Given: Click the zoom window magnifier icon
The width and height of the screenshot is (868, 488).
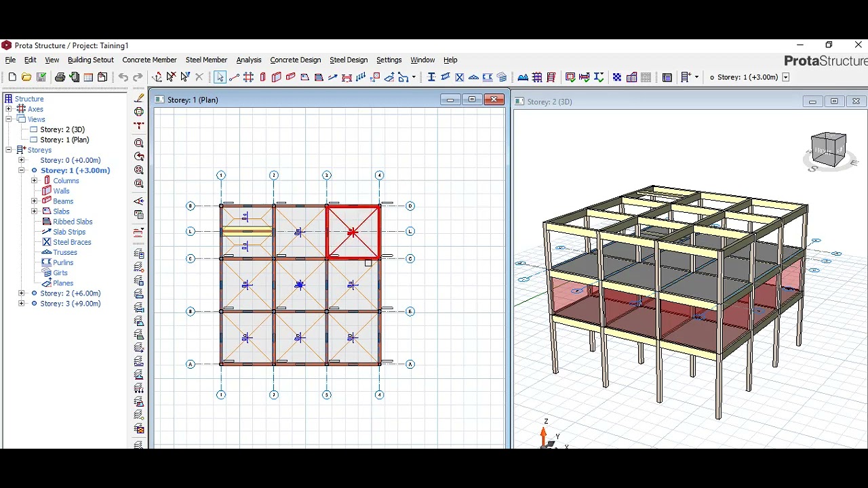Looking at the screenshot, I should [x=139, y=143].
